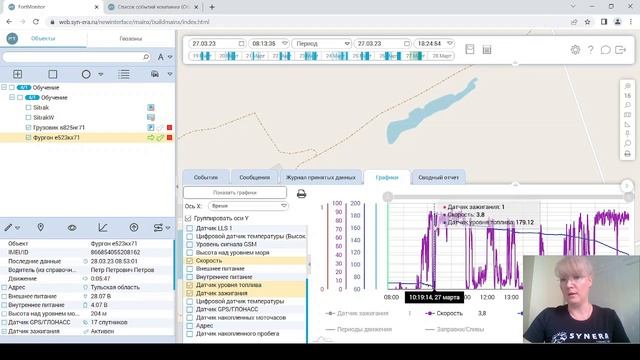Click the Показать графики button

pos(235,192)
